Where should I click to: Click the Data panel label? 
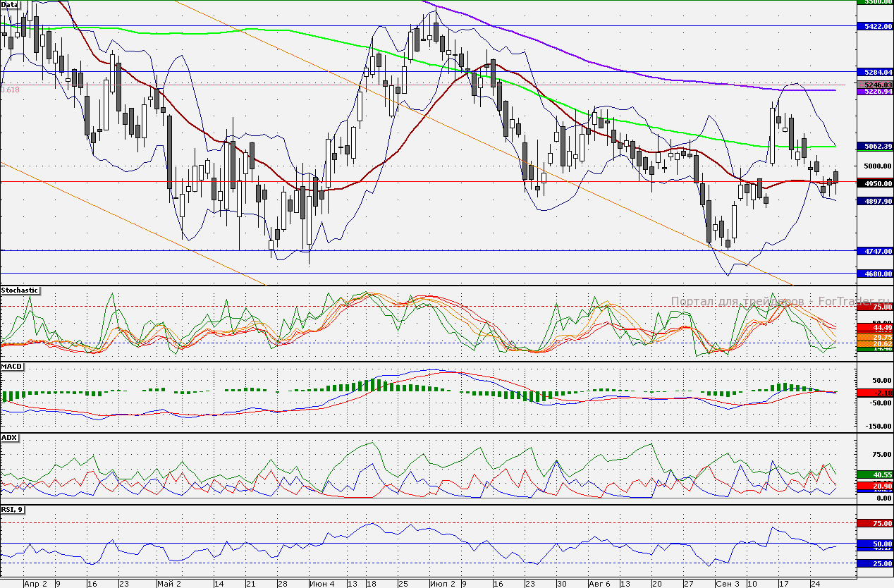click(10, 4)
